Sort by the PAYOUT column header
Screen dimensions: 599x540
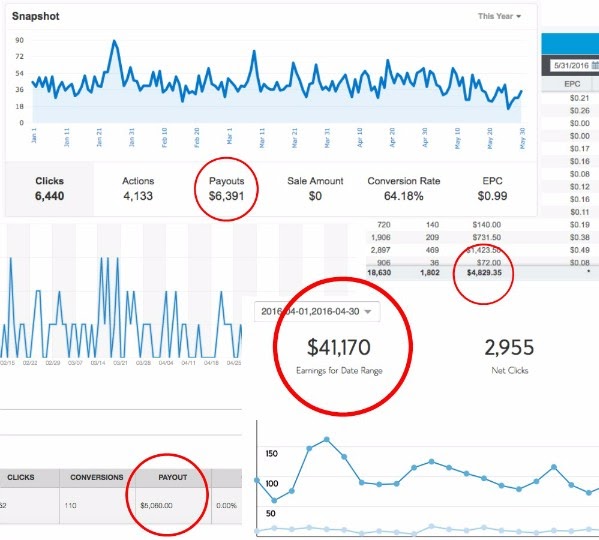173,477
